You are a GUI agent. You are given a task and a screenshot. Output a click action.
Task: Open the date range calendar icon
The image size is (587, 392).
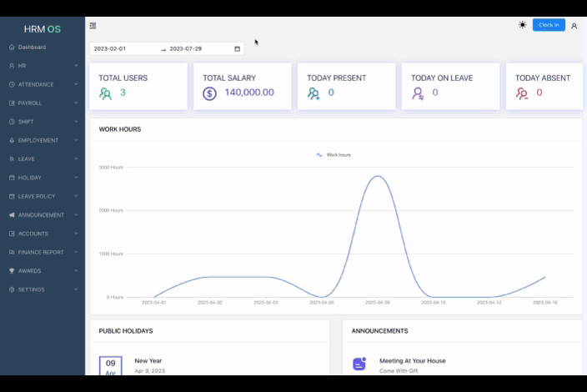pos(237,48)
